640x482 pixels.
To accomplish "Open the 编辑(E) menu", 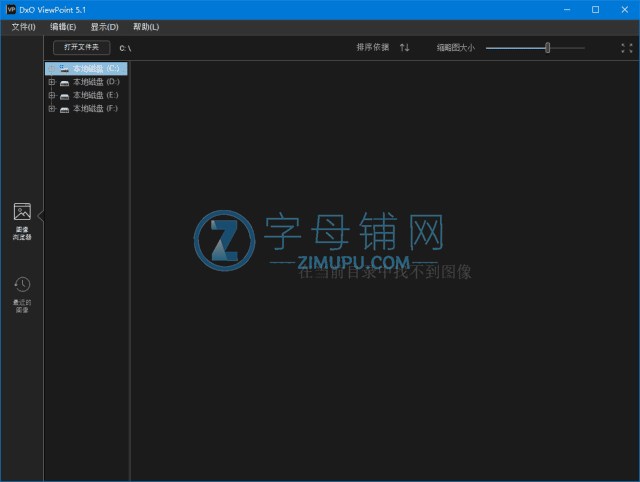I will [x=63, y=27].
